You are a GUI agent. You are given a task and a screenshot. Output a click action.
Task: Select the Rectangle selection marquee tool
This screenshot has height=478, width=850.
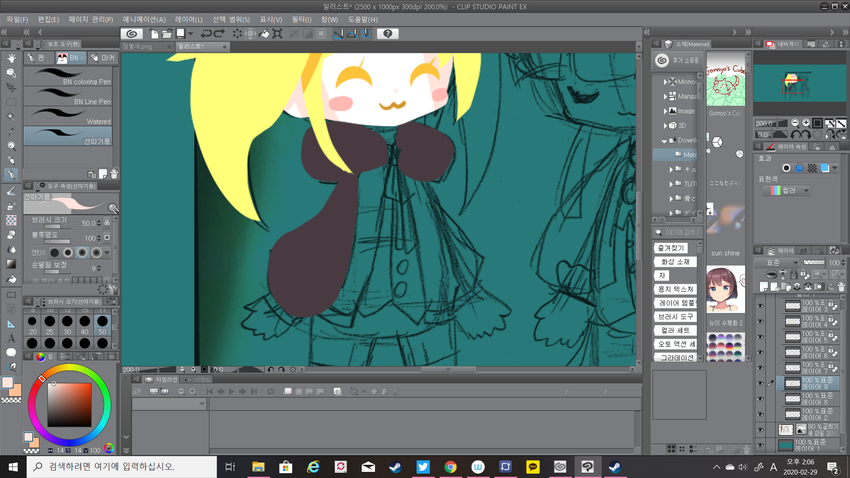coord(11,102)
